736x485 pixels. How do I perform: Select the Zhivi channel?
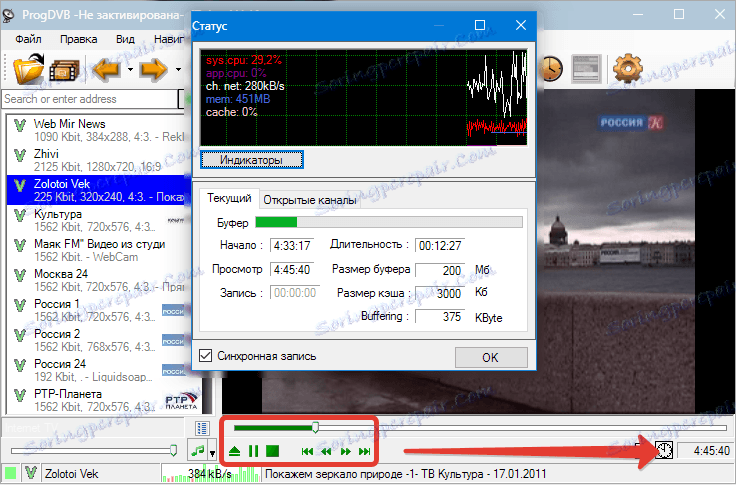[x=96, y=160]
